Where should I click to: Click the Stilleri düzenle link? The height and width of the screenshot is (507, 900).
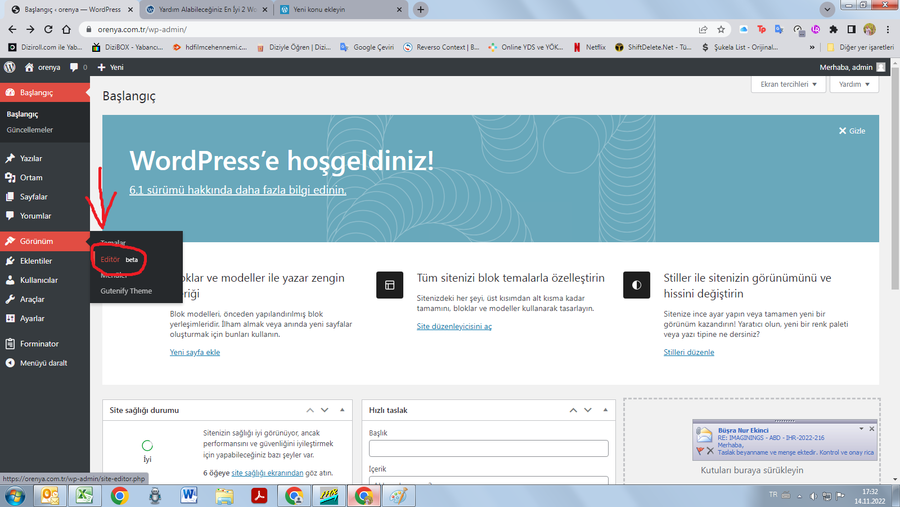[689, 352]
